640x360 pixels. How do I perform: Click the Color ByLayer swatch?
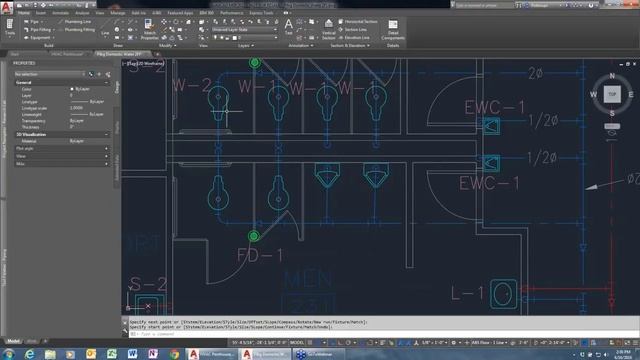[72, 89]
